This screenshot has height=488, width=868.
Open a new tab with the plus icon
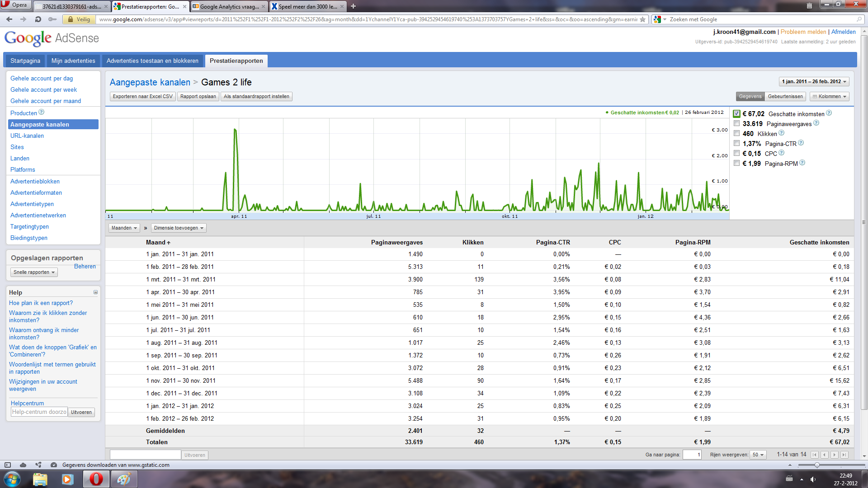[x=353, y=6]
